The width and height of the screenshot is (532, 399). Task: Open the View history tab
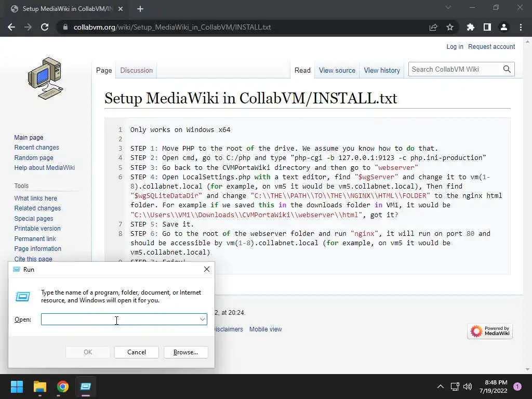click(382, 70)
